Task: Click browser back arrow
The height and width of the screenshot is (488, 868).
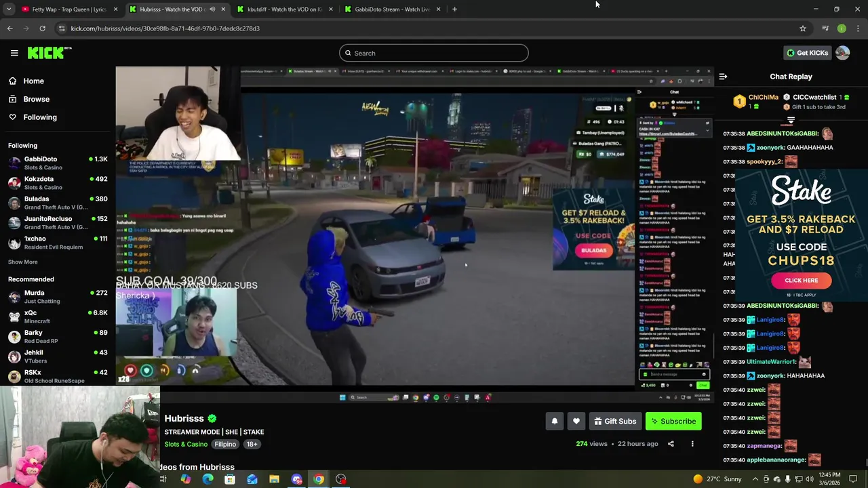Action: click(x=9, y=28)
